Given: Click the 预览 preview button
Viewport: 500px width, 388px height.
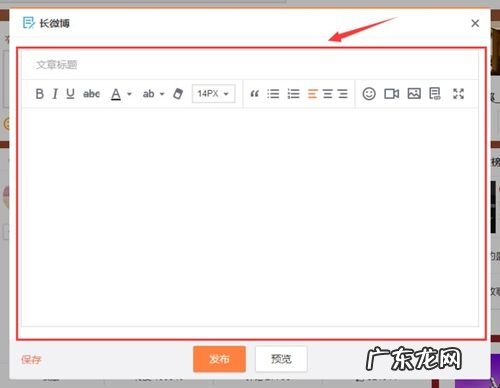Looking at the screenshot, I should click(x=281, y=359).
